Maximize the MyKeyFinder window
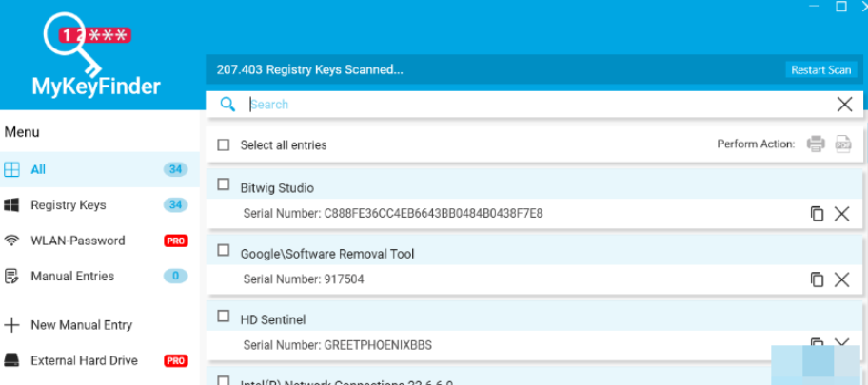868x385 pixels. click(x=841, y=6)
